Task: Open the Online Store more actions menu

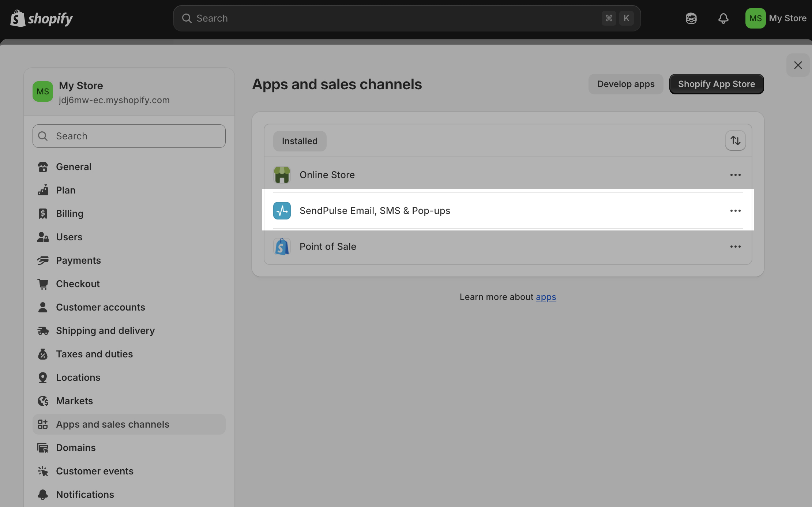Action: [735, 175]
